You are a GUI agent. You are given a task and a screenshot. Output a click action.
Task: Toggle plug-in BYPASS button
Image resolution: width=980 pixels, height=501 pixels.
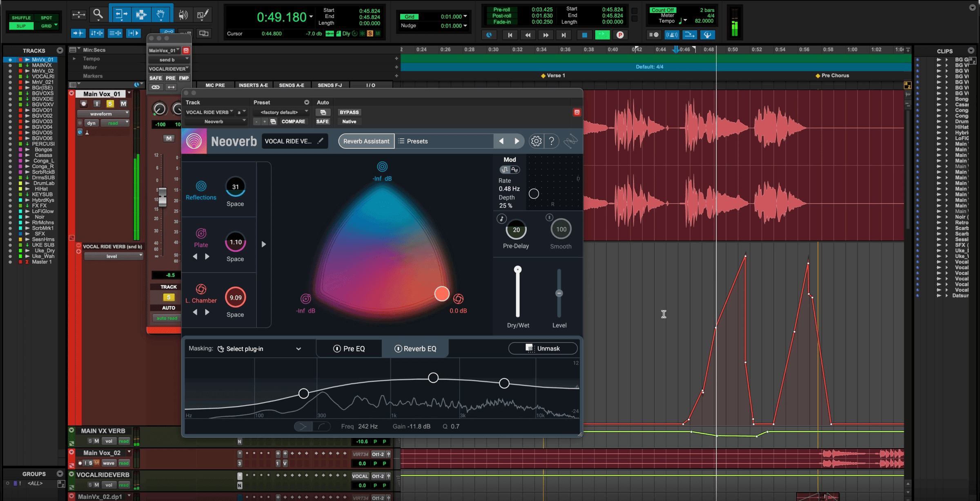(x=349, y=112)
